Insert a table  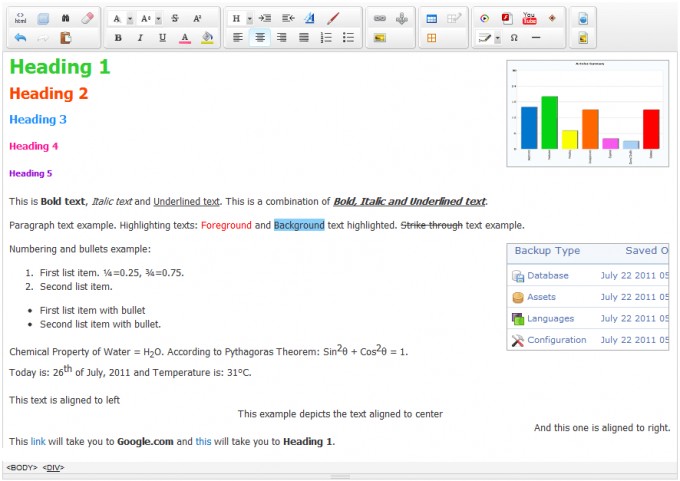point(432,18)
